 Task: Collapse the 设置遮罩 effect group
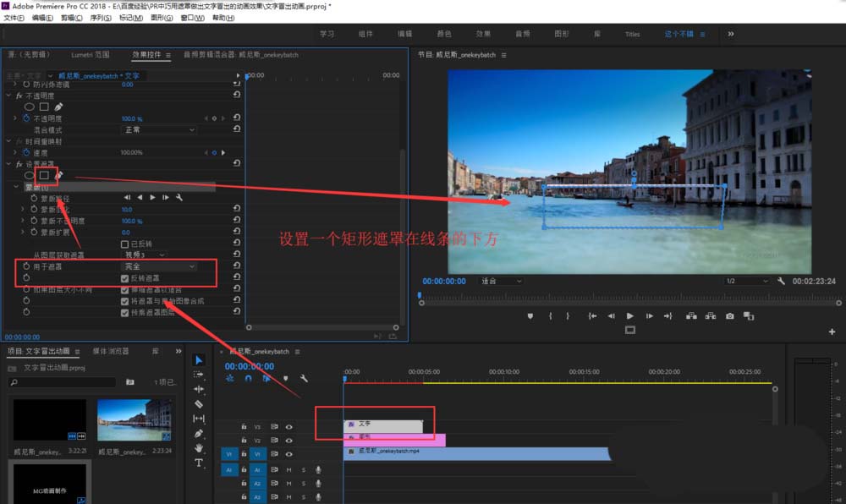point(8,164)
